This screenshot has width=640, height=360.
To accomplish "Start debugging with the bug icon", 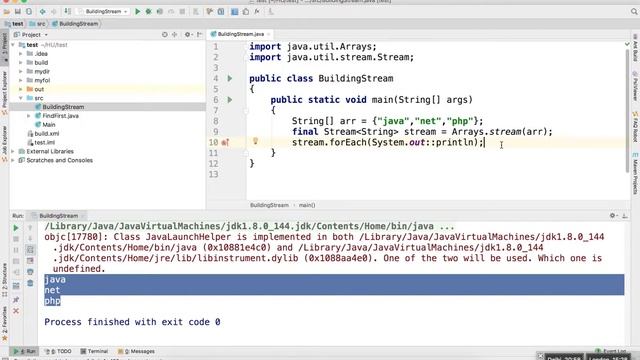I will click(149, 11).
